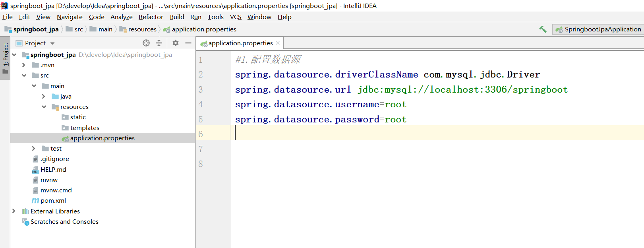The height and width of the screenshot is (248, 644).
Task: Expand the java folder arrow
Action: point(43,97)
